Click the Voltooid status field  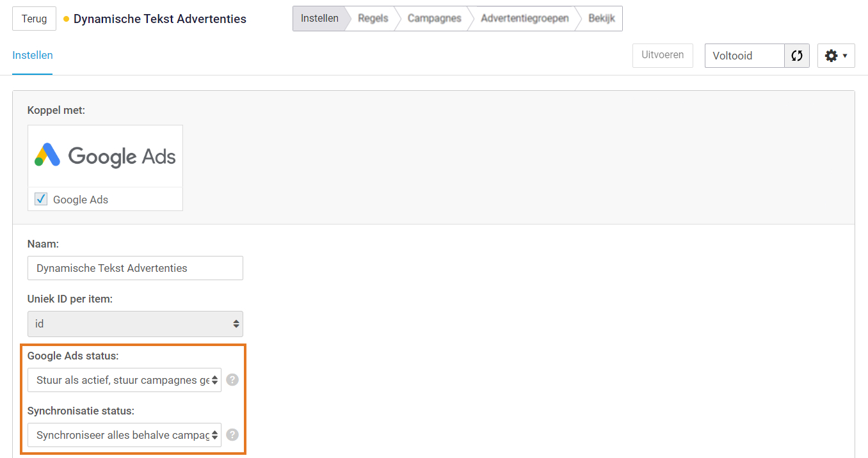744,56
